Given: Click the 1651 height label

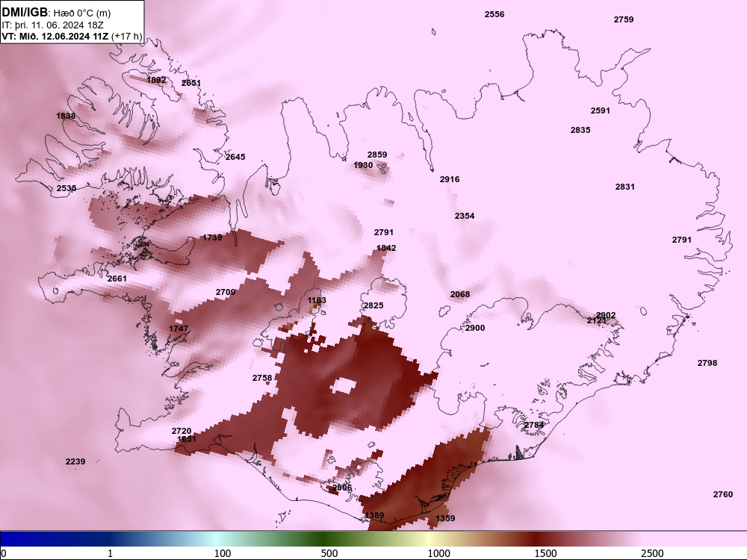Looking at the screenshot, I should [x=186, y=439].
